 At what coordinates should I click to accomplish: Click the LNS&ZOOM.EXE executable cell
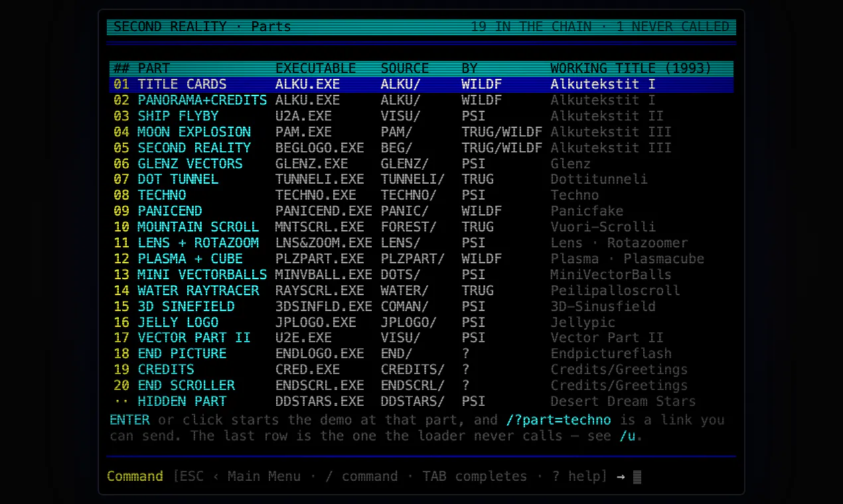pos(324,243)
